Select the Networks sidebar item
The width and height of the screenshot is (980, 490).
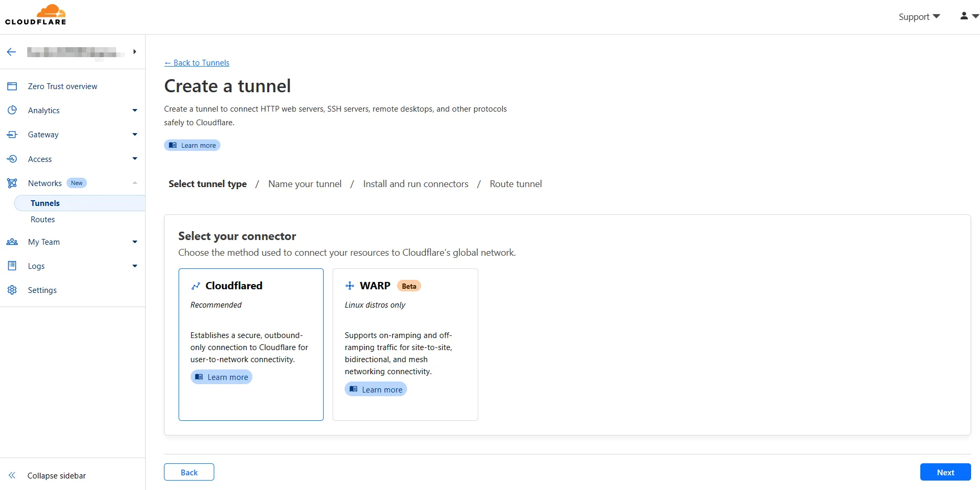(45, 183)
